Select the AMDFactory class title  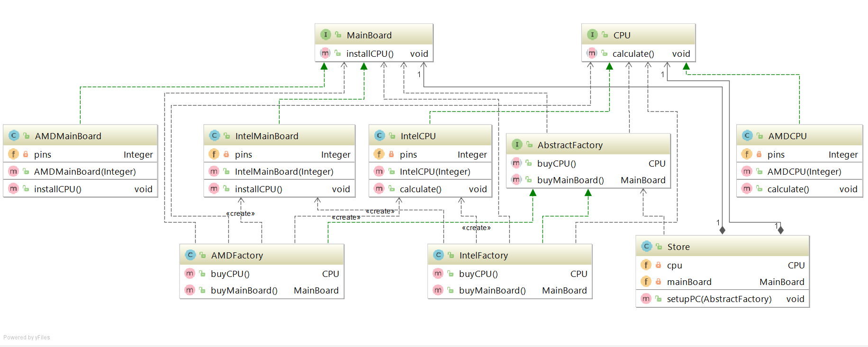pyautogui.click(x=237, y=256)
